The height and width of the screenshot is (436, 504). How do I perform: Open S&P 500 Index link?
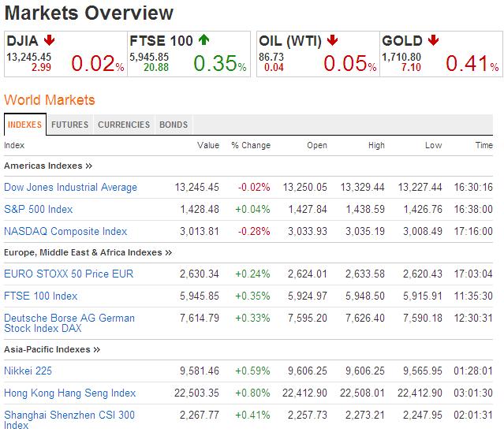click(x=38, y=209)
